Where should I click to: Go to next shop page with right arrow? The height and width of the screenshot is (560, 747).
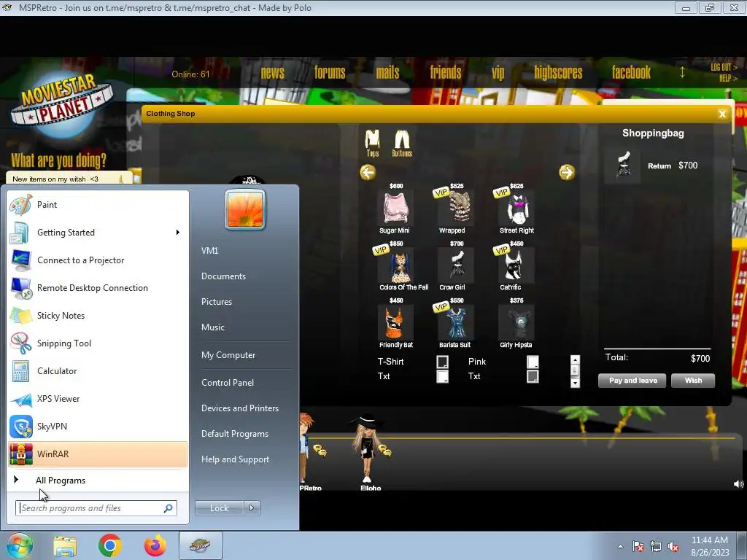pyautogui.click(x=566, y=172)
